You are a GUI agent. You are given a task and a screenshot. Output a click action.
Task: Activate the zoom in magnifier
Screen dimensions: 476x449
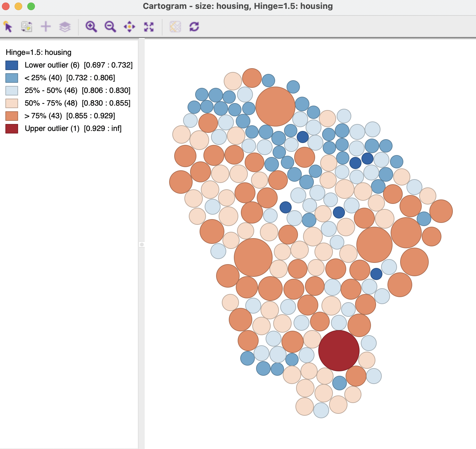pyautogui.click(x=91, y=27)
